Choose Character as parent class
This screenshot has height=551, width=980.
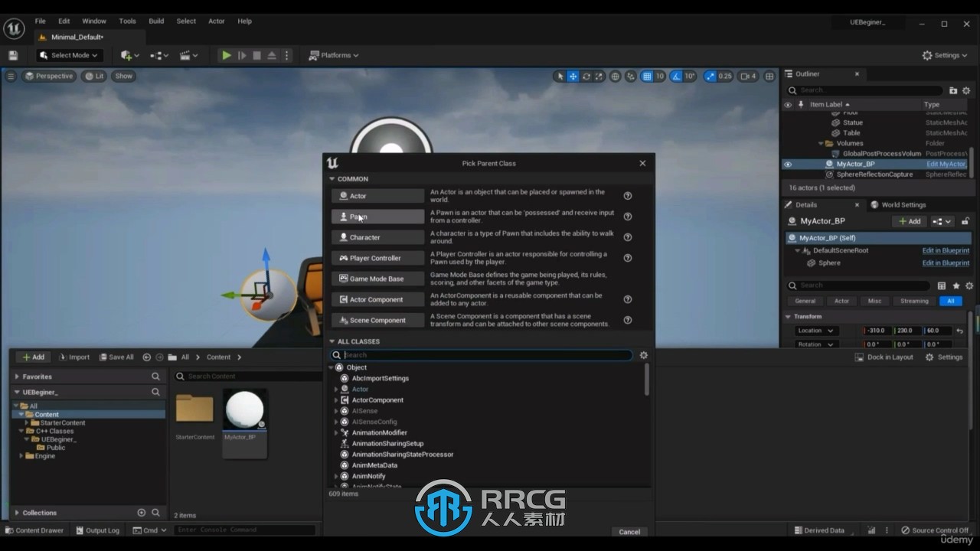pos(377,237)
